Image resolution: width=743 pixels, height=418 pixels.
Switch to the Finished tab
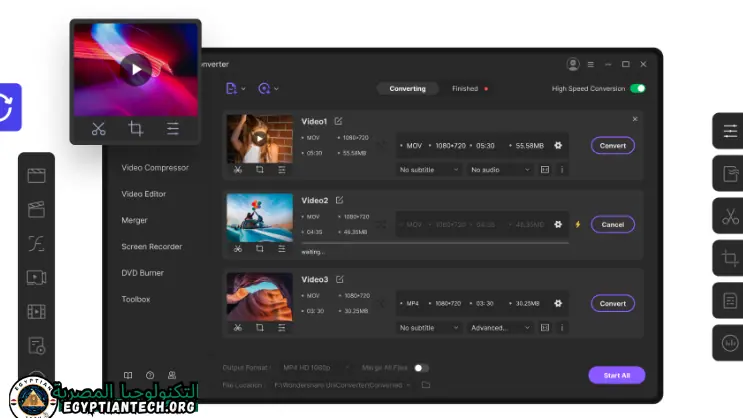click(465, 89)
